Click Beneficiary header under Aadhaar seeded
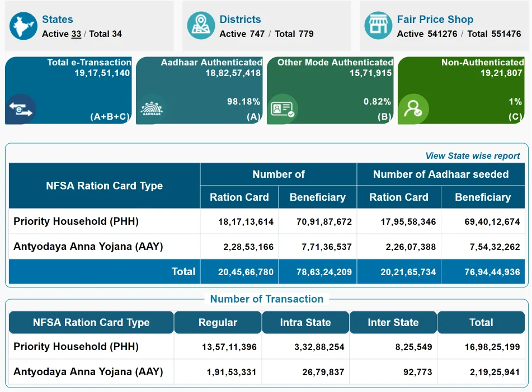 [x=483, y=197]
